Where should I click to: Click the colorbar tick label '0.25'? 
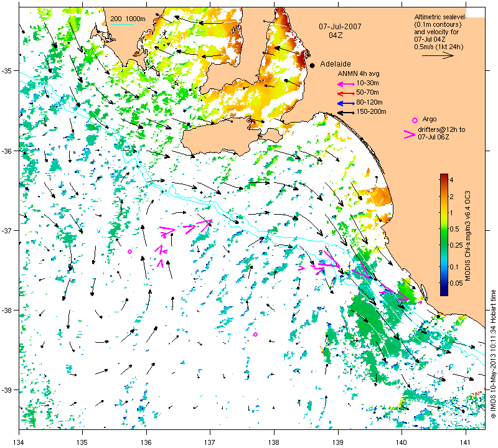456,245
